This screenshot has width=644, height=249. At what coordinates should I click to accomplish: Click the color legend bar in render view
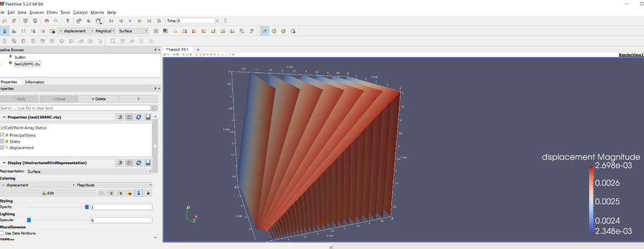(x=590, y=200)
